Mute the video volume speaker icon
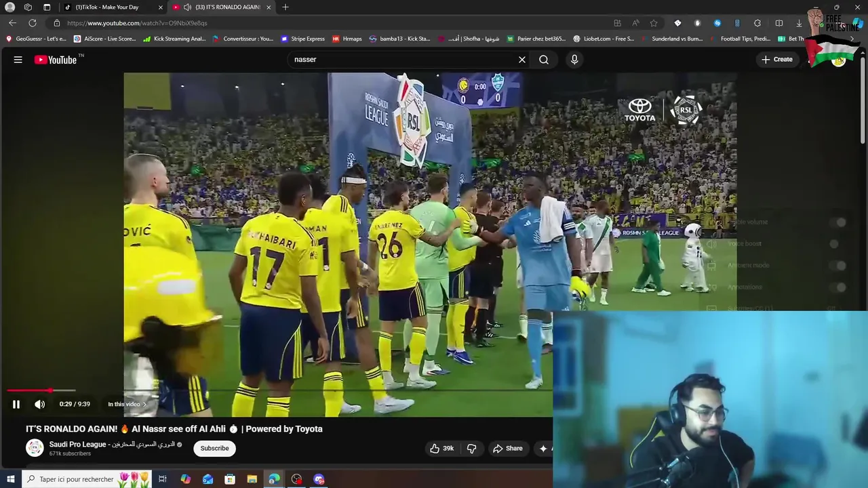 pos(40,404)
